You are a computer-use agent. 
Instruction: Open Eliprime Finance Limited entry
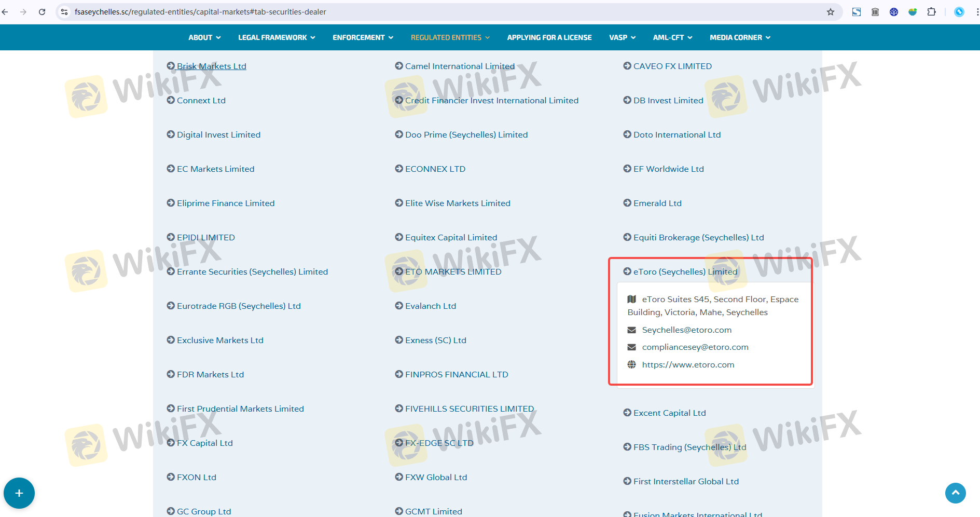(x=226, y=203)
